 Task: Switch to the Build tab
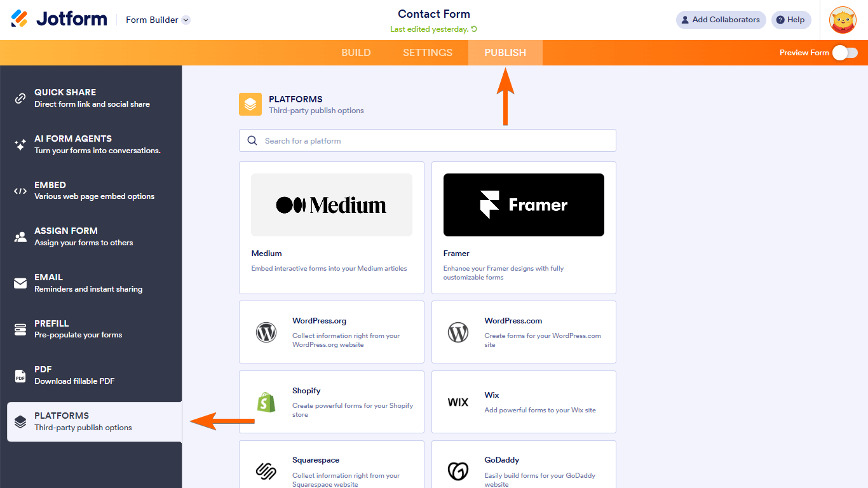point(356,53)
